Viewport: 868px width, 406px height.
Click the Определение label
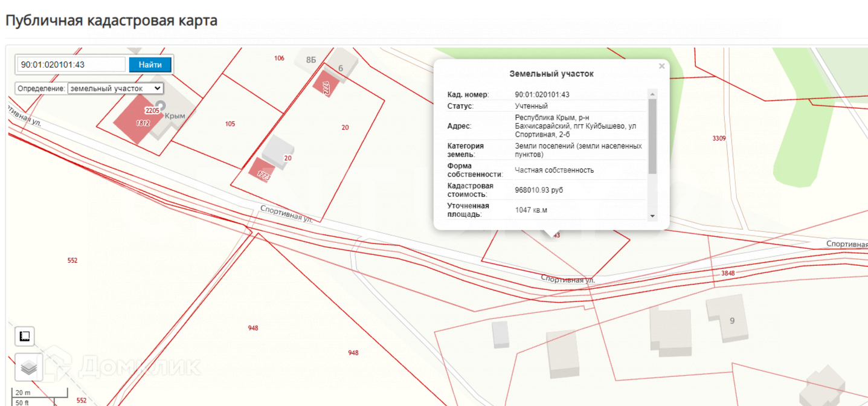coord(41,88)
